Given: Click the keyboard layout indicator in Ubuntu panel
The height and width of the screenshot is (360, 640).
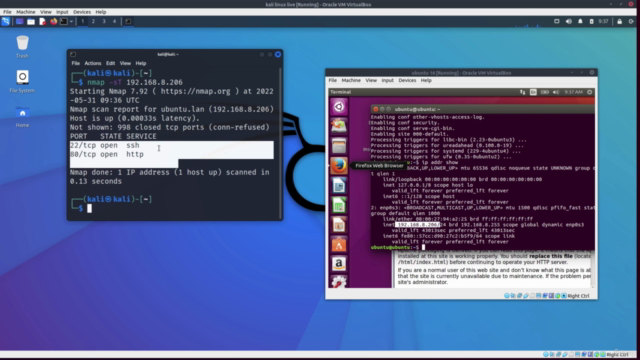Looking at the screenshot, I should click(533, 92).
